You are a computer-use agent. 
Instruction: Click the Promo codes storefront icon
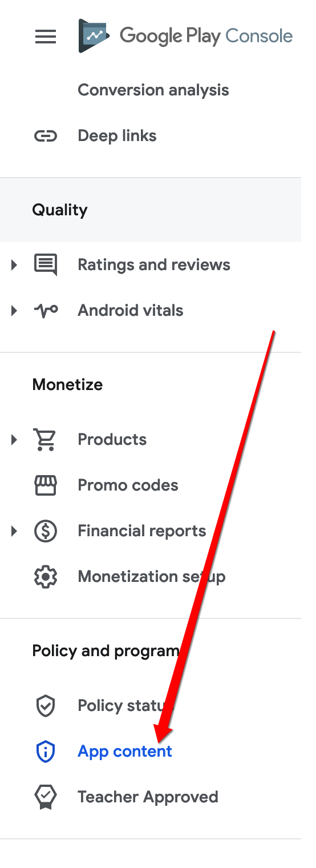(x=46, y=485)
